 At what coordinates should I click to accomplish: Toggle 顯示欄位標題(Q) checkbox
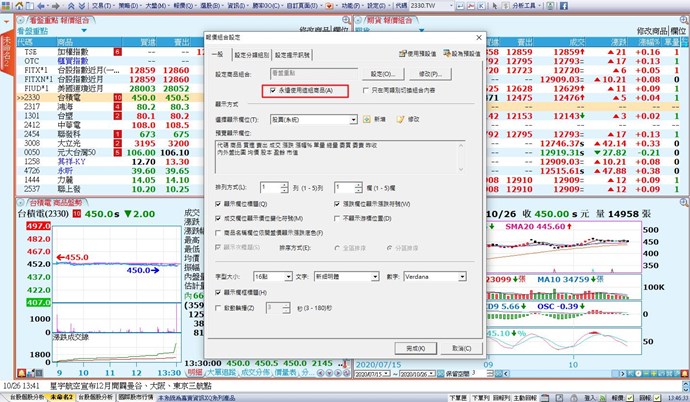pos(219,203)
